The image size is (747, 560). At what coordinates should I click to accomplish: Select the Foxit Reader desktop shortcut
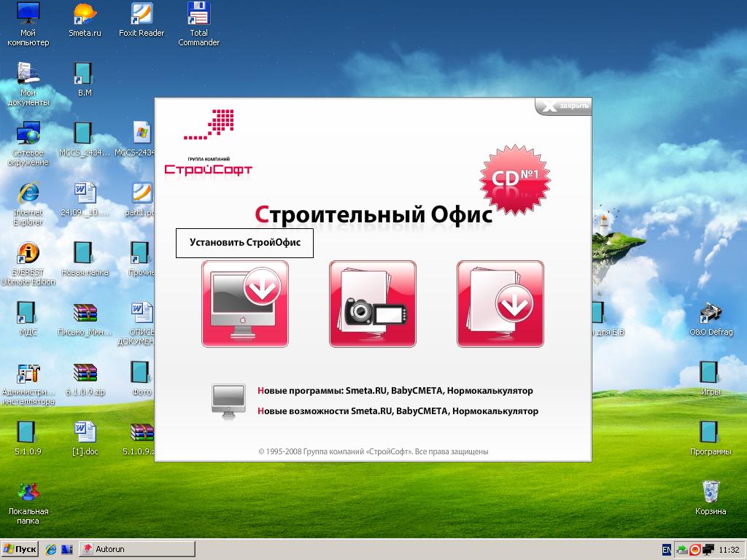point(142,20)
